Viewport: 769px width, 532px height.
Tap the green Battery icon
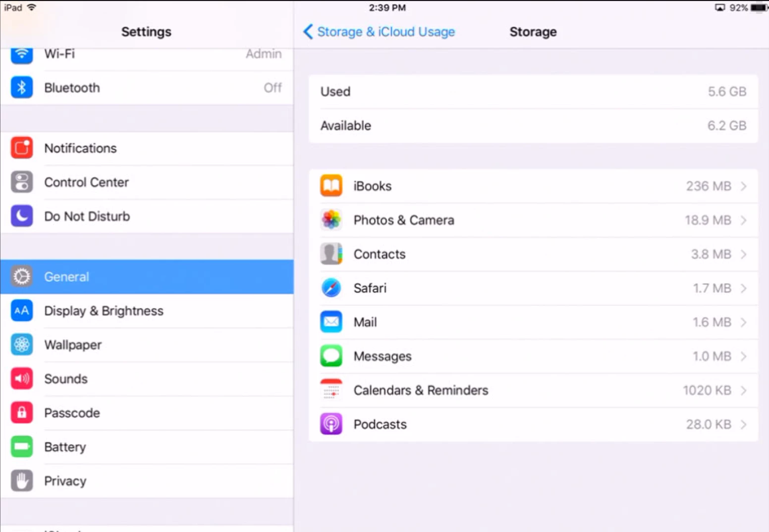22,447
